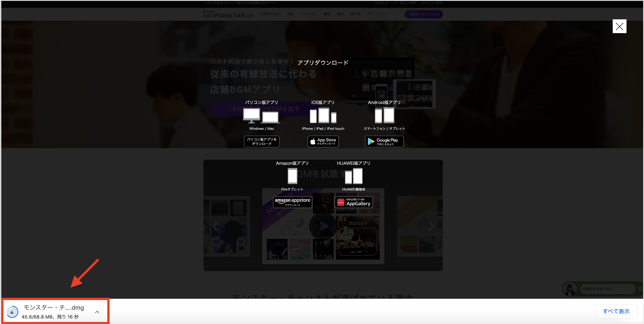Image resolution: width=644 pixels, height=324 pixels.
Task: Close the app download overlay
Action: [x=619, y=26]
